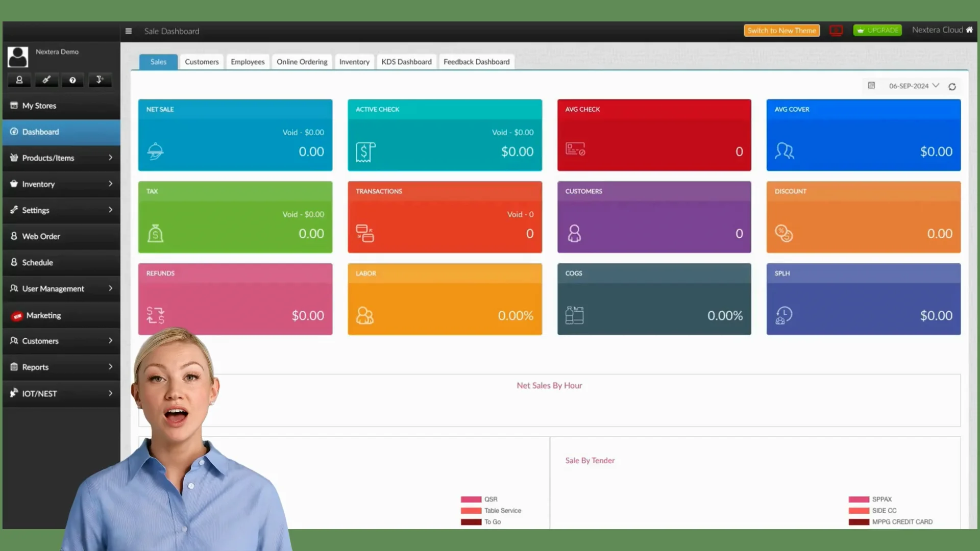Toggle the QSR legend color swatch

471,499
